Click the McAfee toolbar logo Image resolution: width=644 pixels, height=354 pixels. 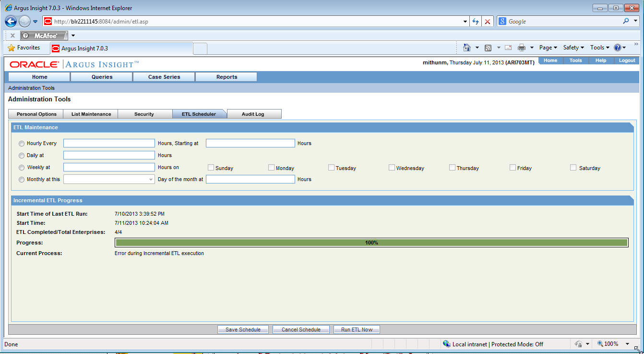(x=44, y=36)
